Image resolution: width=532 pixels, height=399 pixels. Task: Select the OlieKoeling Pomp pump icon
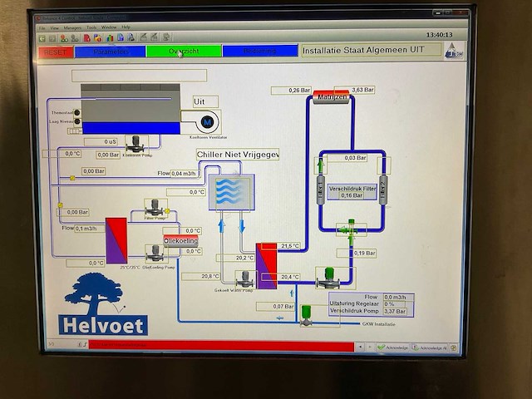[x=155, y=253]
